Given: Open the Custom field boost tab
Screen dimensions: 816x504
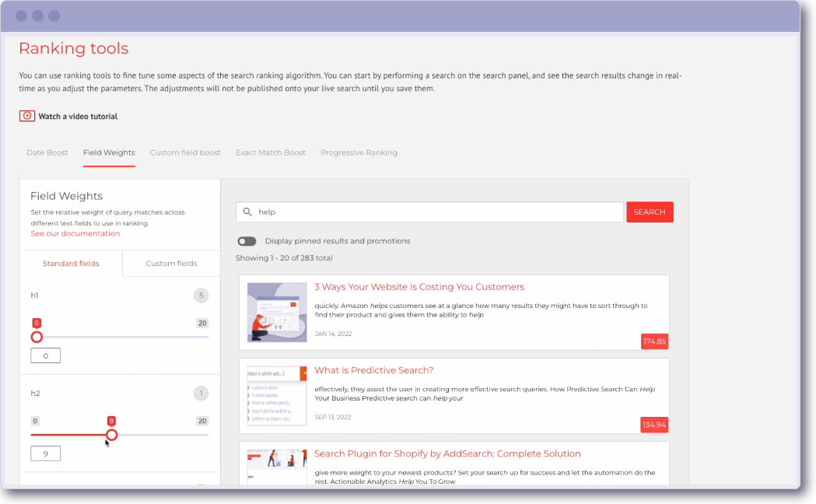Looking at the screenshot, I should pos(185,152).
